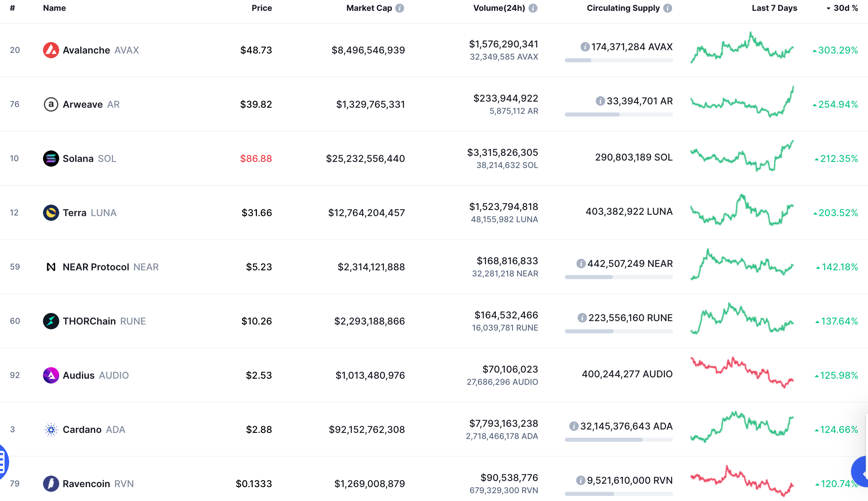Sort by 30d % column arrow
The width and height of the screenshot is (868, 501).
828,8
